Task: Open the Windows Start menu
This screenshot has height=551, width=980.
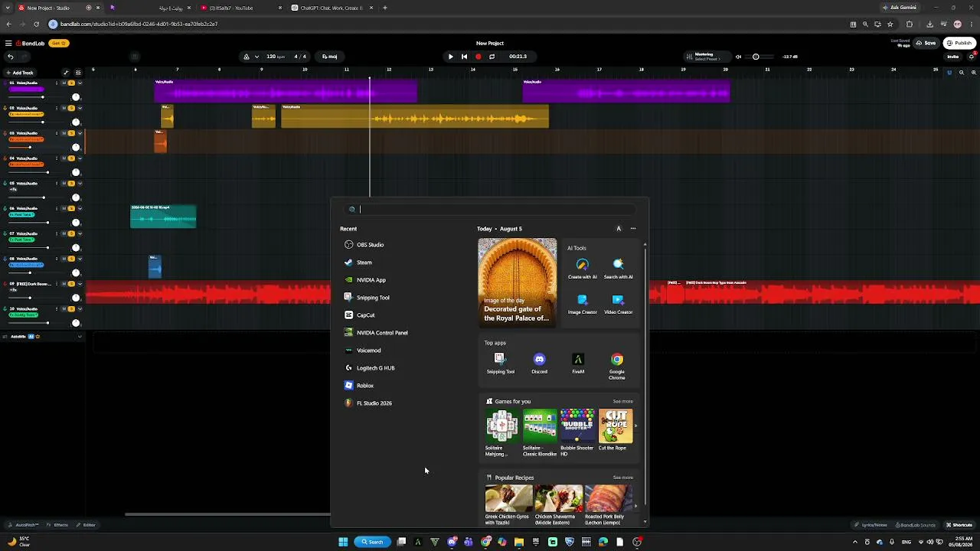Action: point(343,542)
